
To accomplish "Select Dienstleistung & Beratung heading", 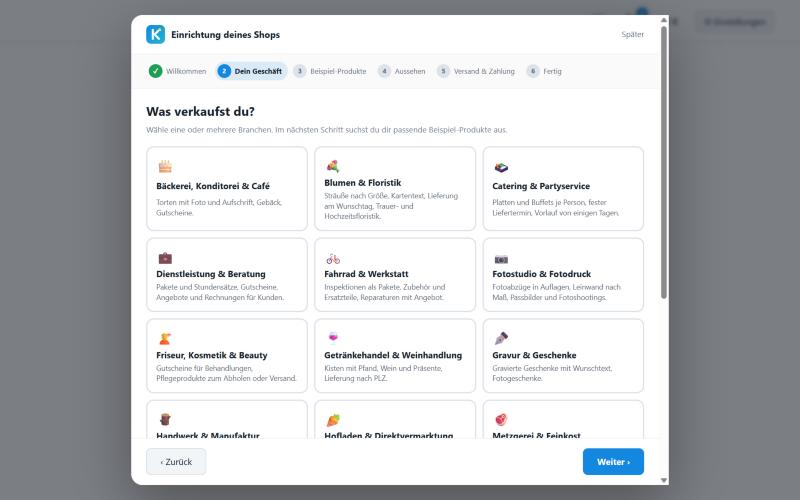I will pos(211,274).
